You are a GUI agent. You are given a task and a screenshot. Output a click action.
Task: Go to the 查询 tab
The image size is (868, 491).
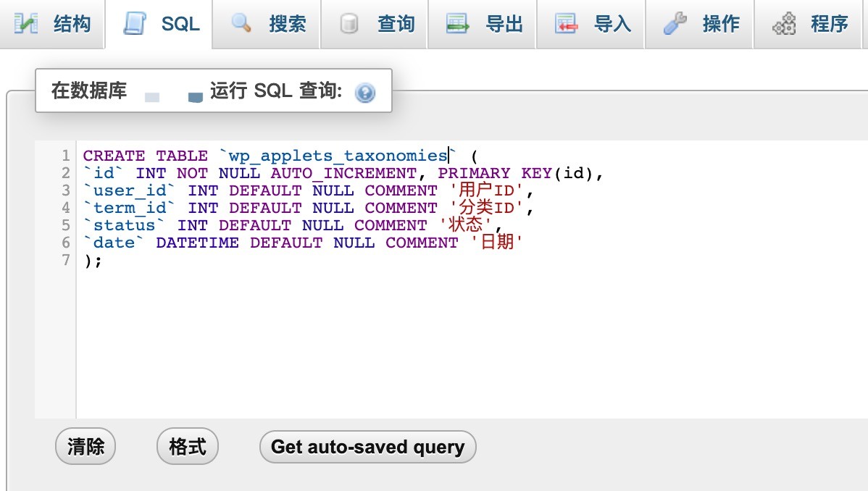pyautogui.click(x=374, y=24)
